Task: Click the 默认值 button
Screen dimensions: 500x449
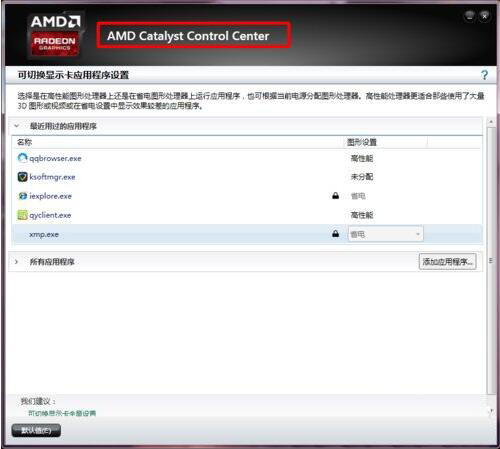Action: click(x=36, y=430)
